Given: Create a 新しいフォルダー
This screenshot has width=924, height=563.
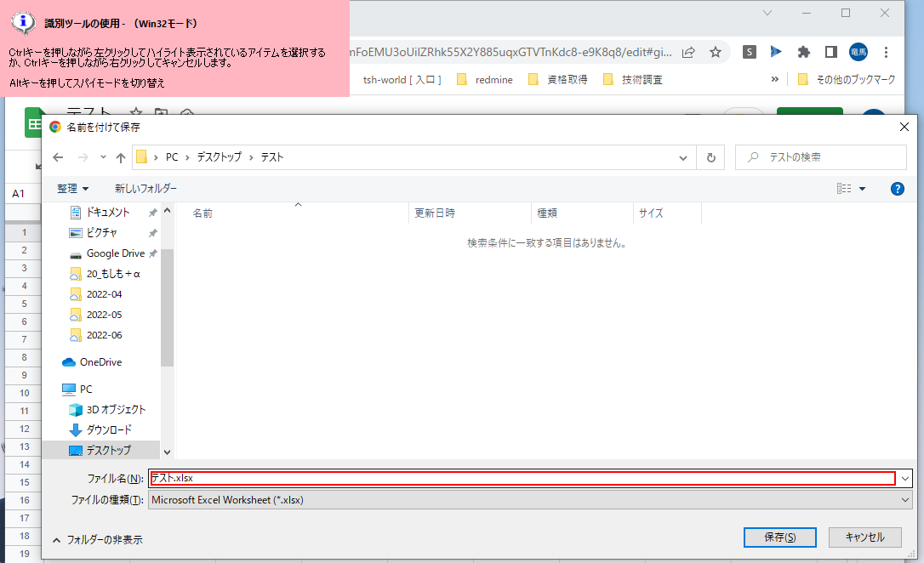Looking at the screenshot, I should pyautogui.click(x=145, y=189).
